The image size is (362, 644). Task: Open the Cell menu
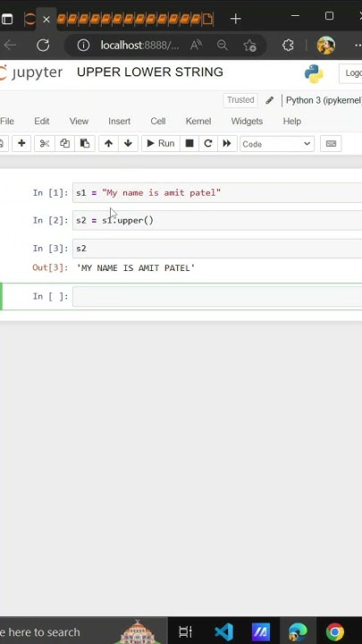point(158,121)
